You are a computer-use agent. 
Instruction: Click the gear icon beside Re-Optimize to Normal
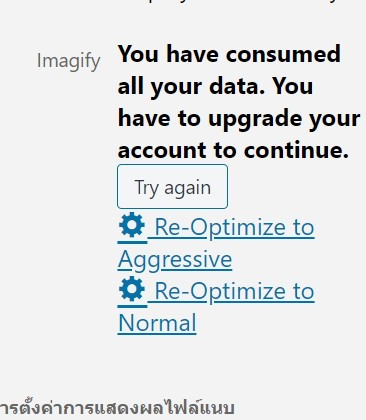(x=132, y=289)
